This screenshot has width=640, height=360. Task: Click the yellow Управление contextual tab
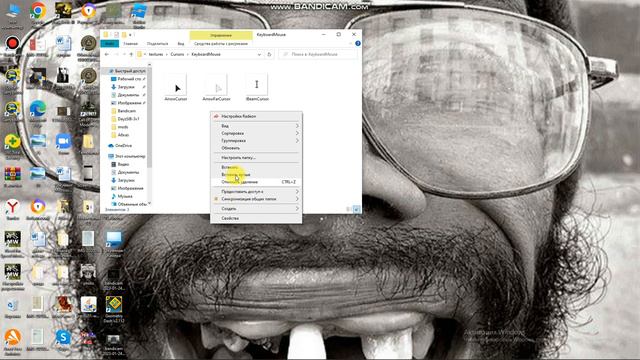pyautogui.click(x=221, y=35)
